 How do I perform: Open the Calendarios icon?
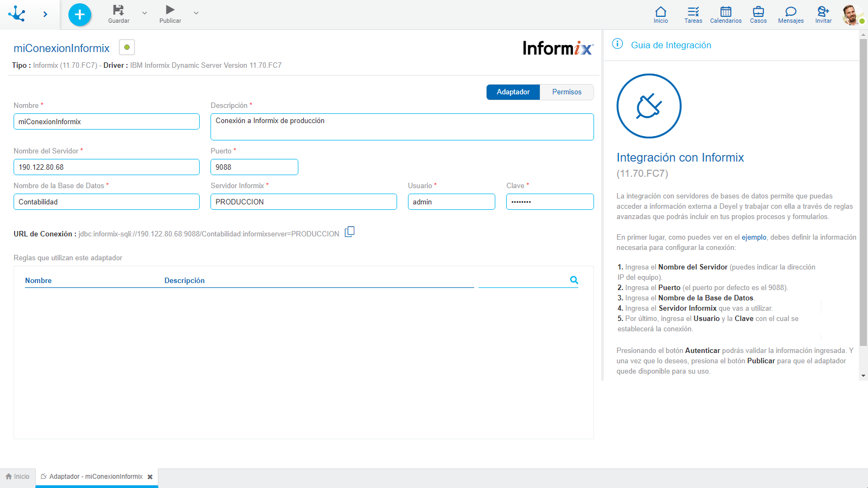(725, 15)
